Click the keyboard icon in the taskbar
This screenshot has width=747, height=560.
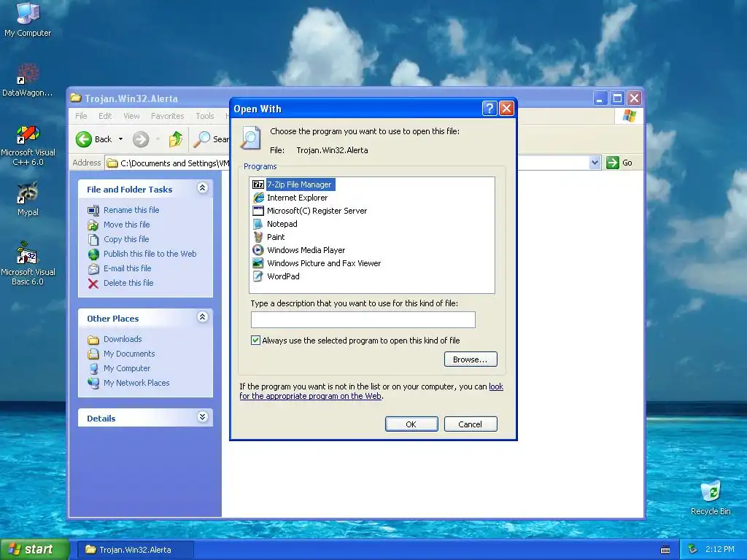coord(665,550)
